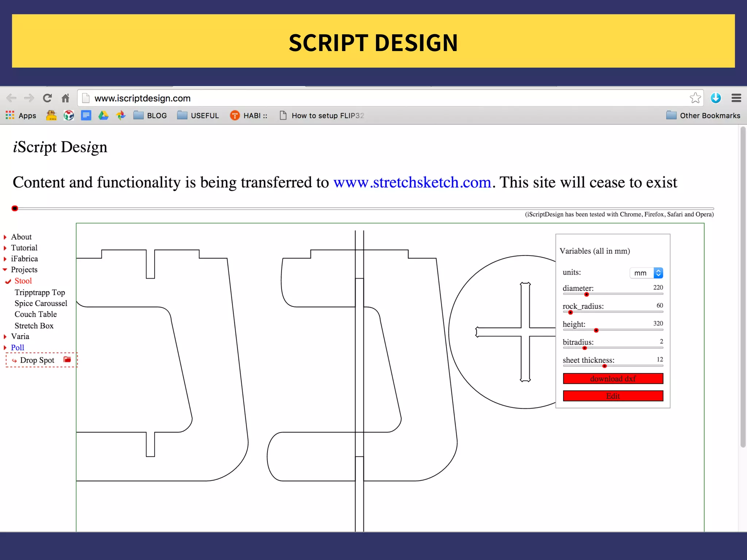The height and width of the screenshot is (560, 747).
Task: Click the blue download arrow extension icon
Action: (716, 98)
